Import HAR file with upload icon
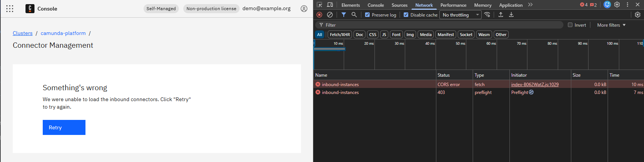Screen dimensions: 644x162 pos(501,15)
